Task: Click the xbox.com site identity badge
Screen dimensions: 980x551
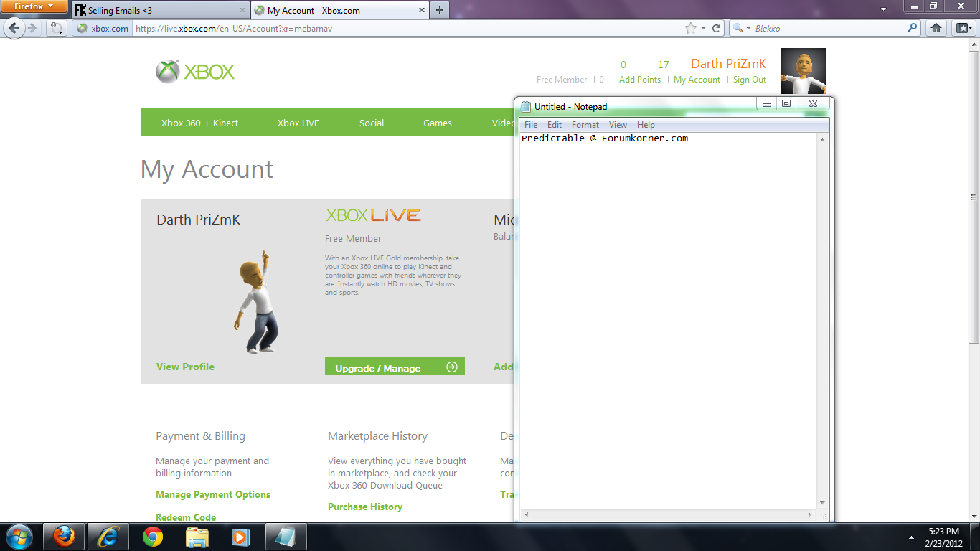Action: pos(103,29)
